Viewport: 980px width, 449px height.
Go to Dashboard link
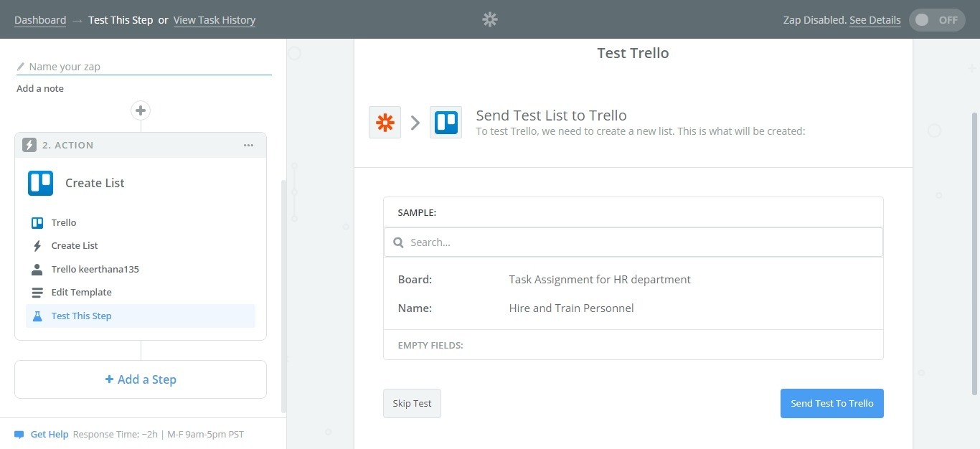point(40,20)
